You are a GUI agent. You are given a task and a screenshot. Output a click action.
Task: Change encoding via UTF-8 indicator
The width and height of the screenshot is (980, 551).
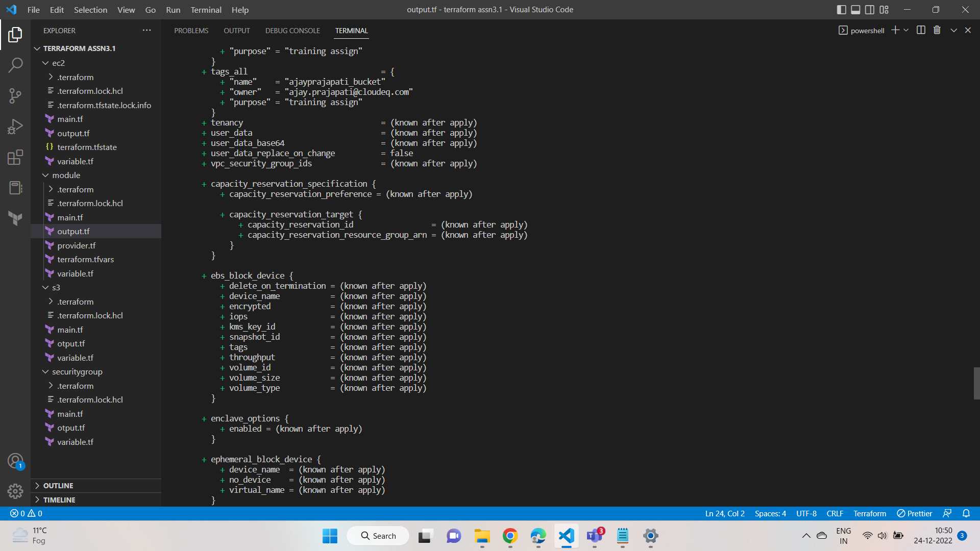[806, 513]
